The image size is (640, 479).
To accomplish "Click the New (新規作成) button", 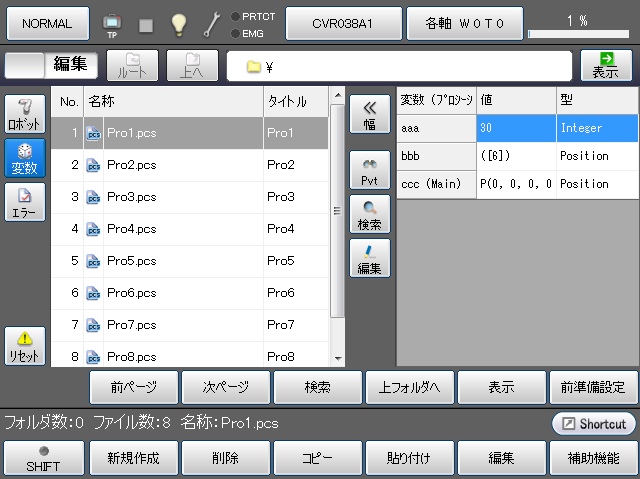I will click(134, 459).
